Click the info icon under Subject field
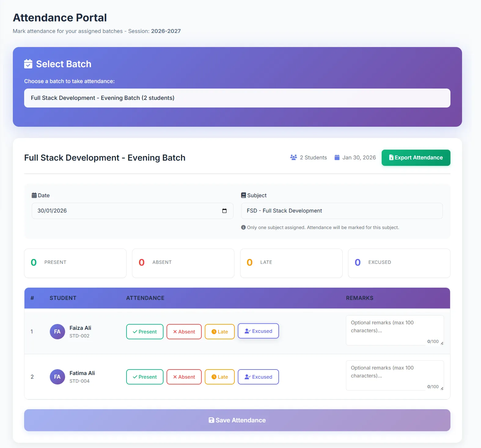This screenshot has height=448, width=481. 243,228
